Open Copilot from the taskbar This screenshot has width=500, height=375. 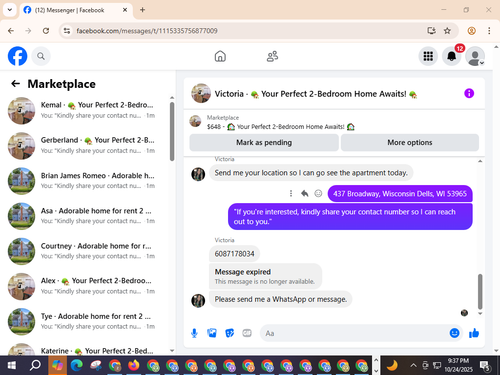pos(57,365)
